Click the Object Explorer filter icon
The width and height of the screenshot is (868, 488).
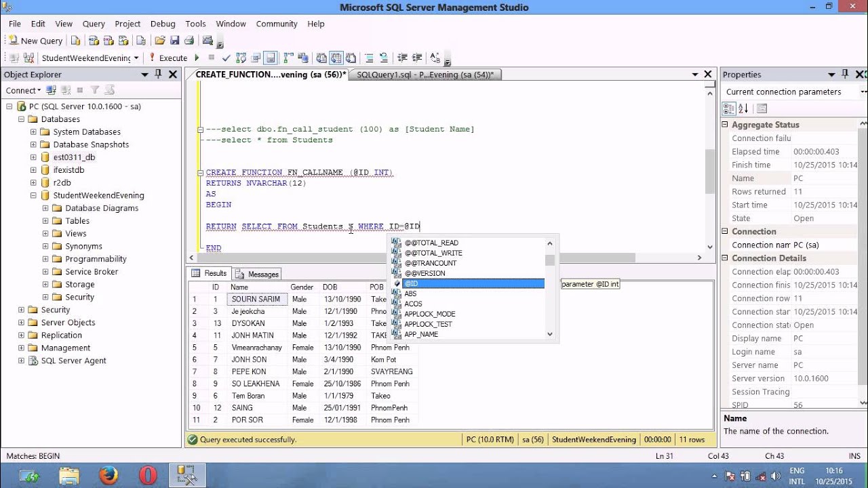(95, 90)
